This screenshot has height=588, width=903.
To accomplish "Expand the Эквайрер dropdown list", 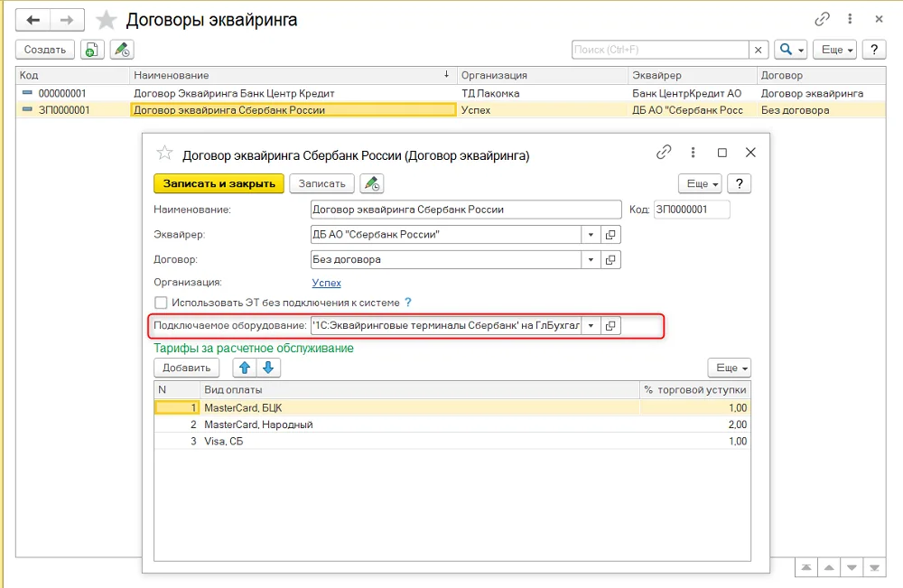I will tap(591, 235).
